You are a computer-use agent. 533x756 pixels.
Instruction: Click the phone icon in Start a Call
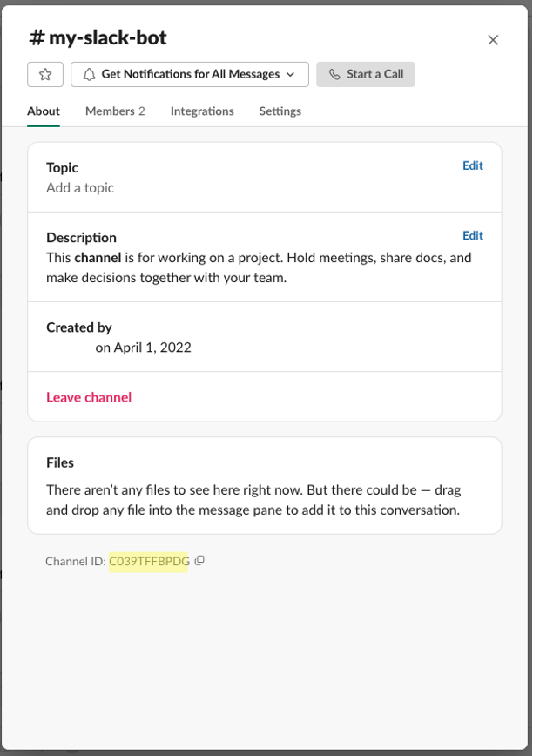[334, 74]
